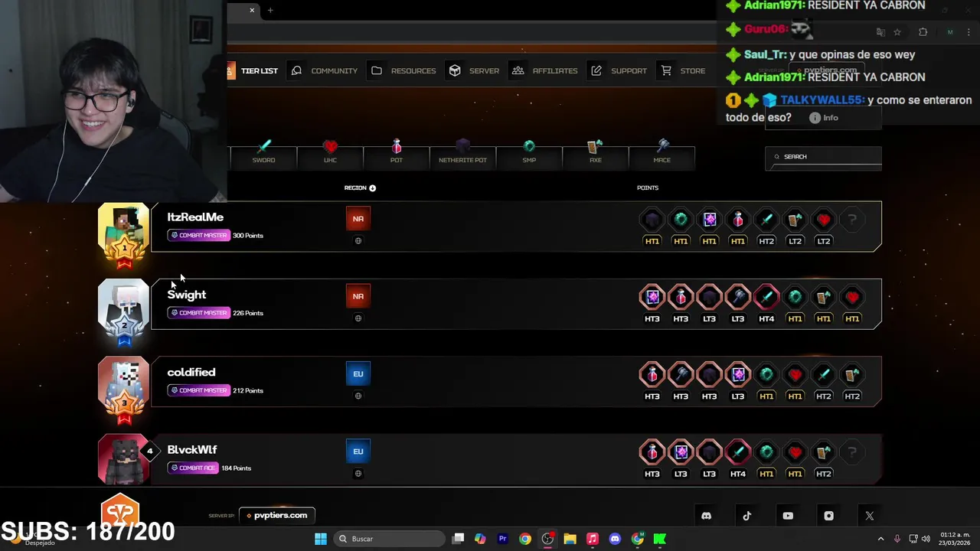Open ItzRealMe's player profile name
Viewport: 980px width, 551px height.
[x=195, y=217]
